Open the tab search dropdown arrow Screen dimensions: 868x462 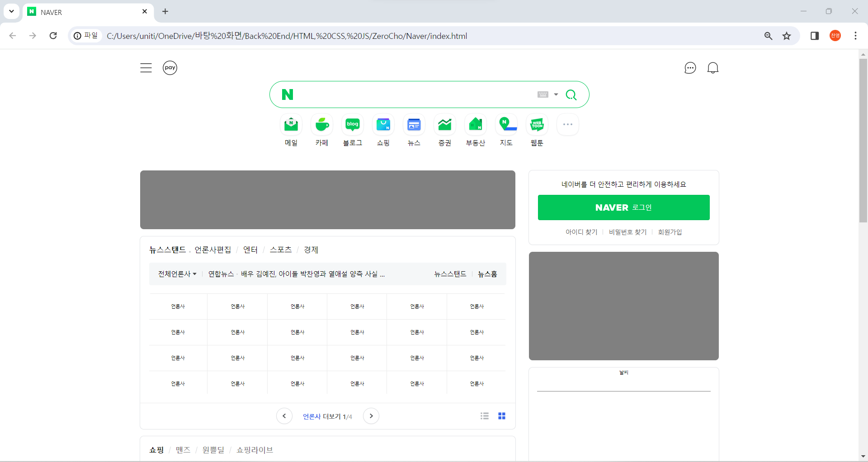click(x=11, y=11)
